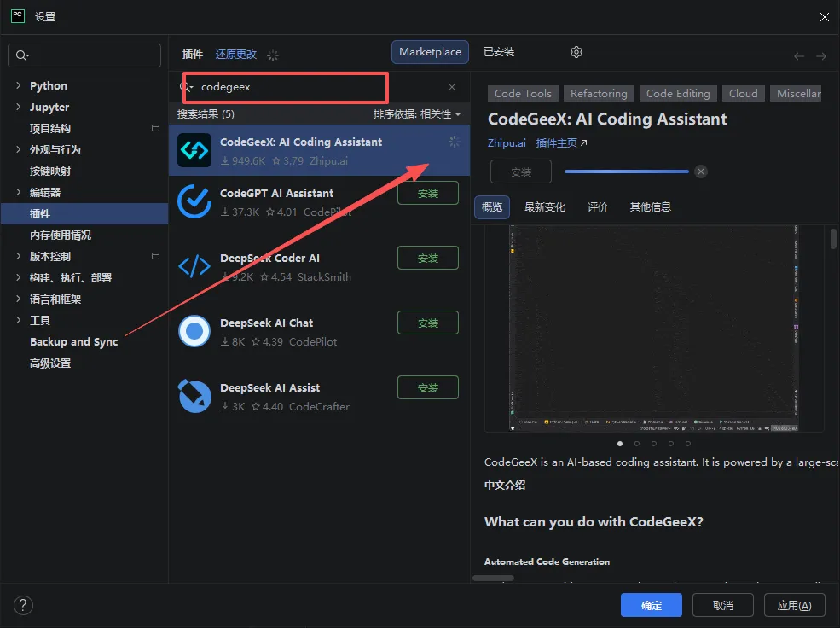Click the Code Editing tag
The image size is (840, 628).
coord(678,93)
